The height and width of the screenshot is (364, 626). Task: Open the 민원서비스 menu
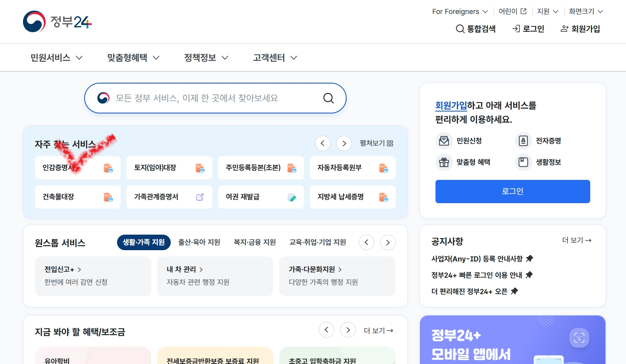[56, 57]
